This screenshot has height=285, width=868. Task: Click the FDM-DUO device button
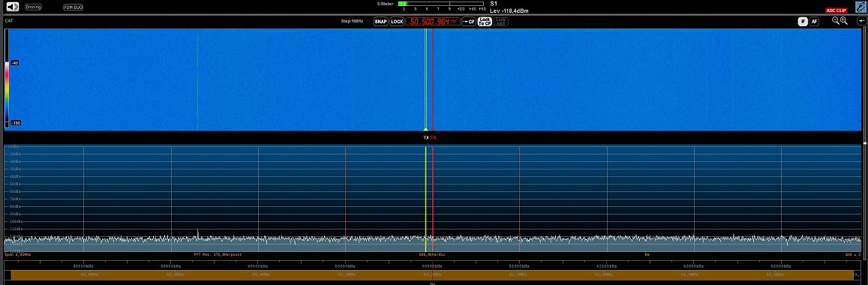click(x=73, y=7)
